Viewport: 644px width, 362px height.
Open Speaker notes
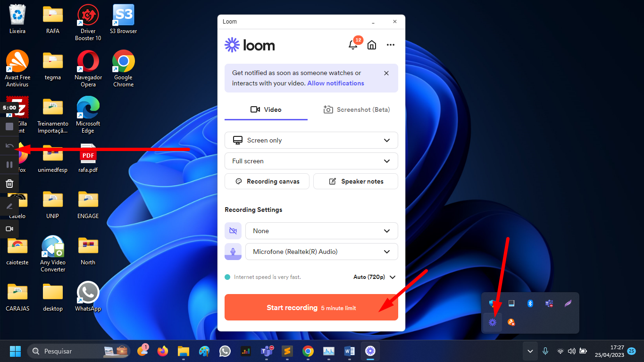356,181
